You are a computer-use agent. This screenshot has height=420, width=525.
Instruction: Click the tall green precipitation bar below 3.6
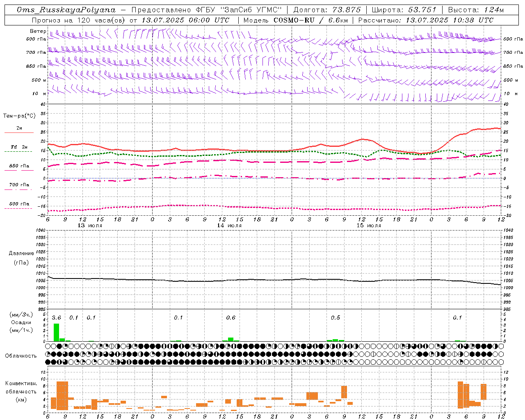(x=56, y=332)
